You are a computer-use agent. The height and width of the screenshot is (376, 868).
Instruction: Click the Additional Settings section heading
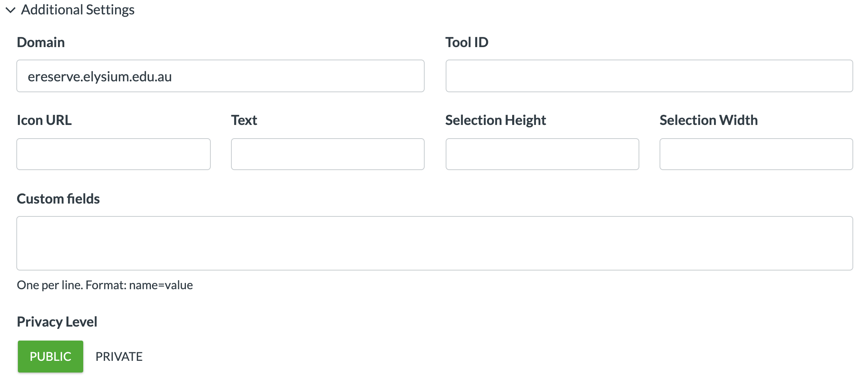tap(77, 10)
